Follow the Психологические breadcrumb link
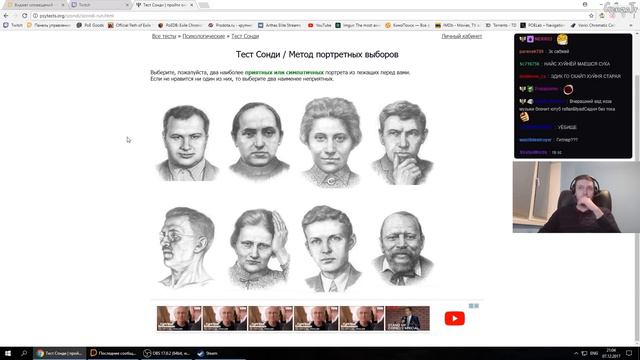This screenshot has width=640, height=360. tap(203, 36)
